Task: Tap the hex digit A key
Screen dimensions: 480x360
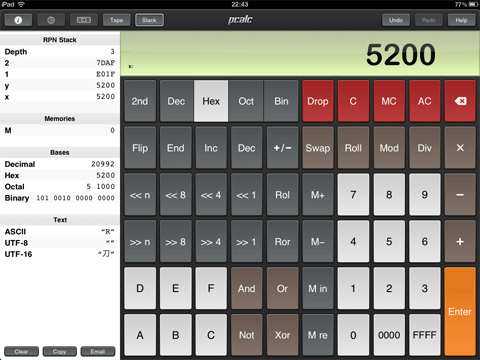Action: pyautogui.click(x=140, y=335)
